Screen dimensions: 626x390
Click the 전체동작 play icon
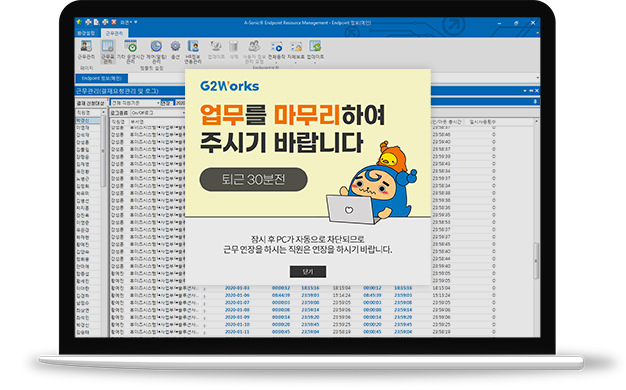coord(277,47)
